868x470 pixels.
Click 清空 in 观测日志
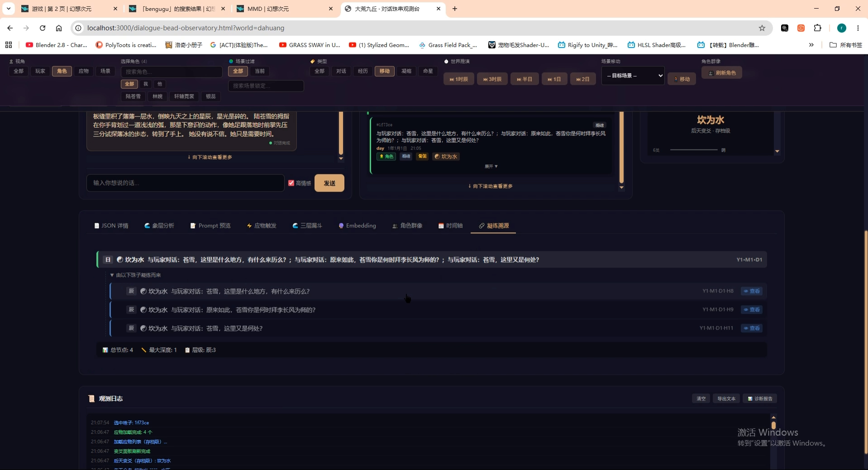(x=701, y=398)
